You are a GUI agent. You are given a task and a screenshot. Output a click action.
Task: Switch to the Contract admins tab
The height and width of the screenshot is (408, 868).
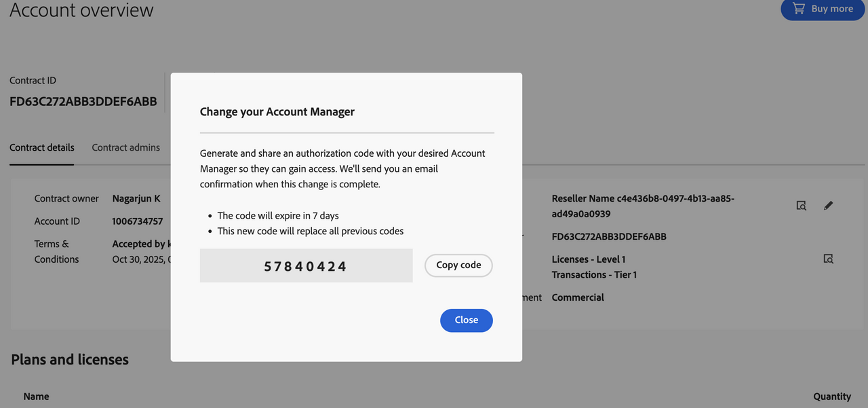point(126,147)
